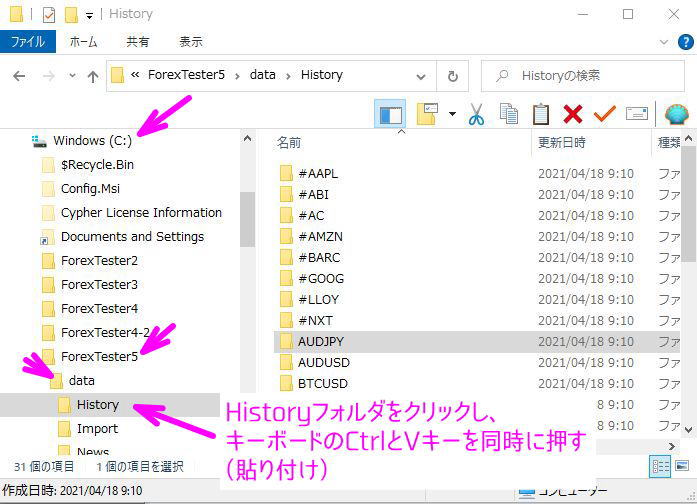Select the #NXT folder

tap(315, 320)
